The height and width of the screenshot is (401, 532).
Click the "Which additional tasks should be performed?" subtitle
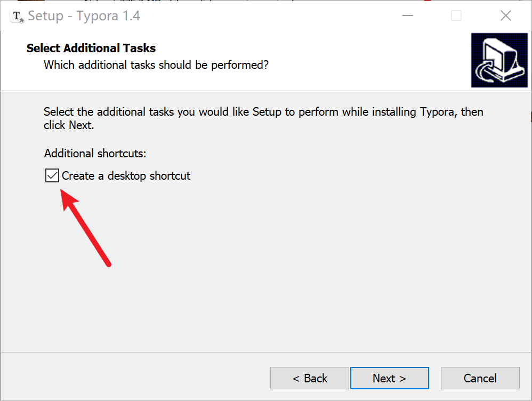pyautogui.click(x=156, y=65)
